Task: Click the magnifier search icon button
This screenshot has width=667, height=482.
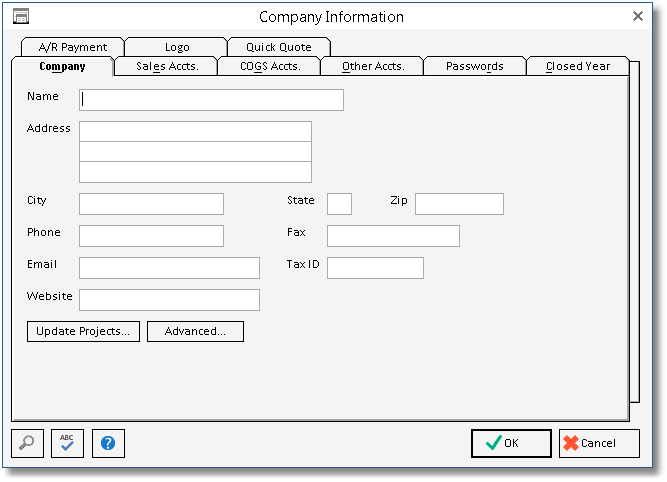Action: tap(27, 443)
